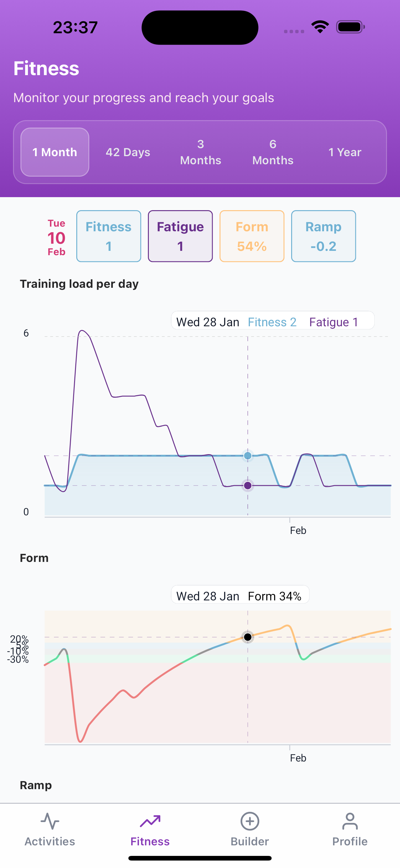This screenshot has width=400, height=868.
Task: Select the 1 Month range
Action: click(55, 152)
